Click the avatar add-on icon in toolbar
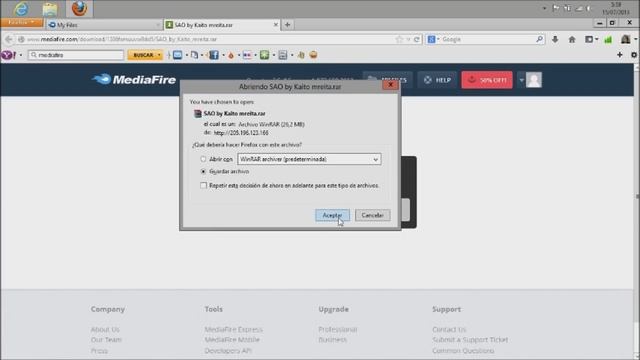The image size is (640, 360). [626, 40]
